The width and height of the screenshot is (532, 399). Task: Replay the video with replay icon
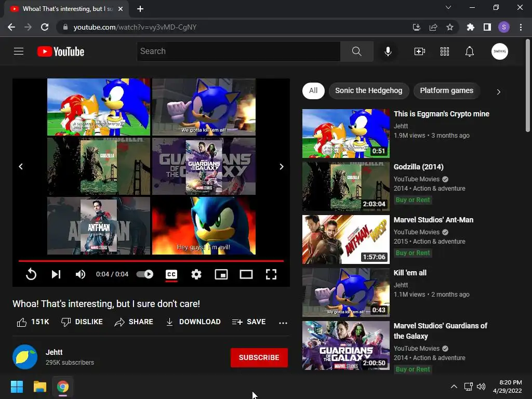coord(31,274)
